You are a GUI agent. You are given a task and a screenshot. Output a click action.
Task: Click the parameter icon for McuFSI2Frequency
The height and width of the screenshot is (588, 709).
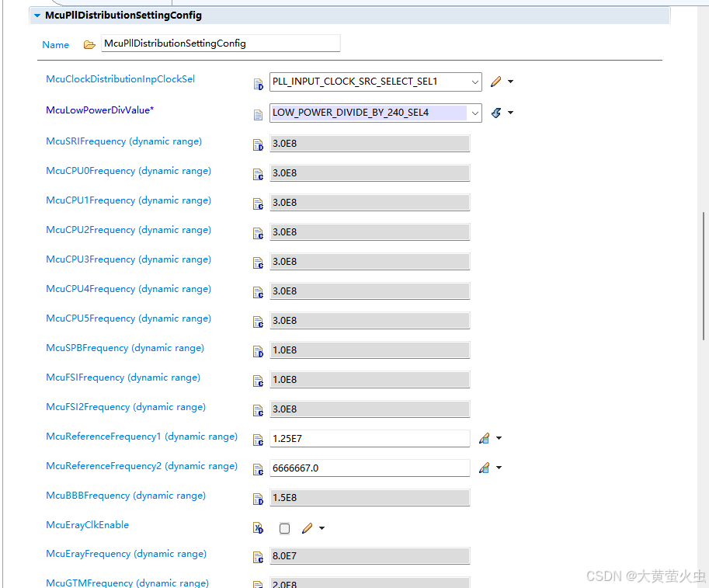click(x=258, y=411)
